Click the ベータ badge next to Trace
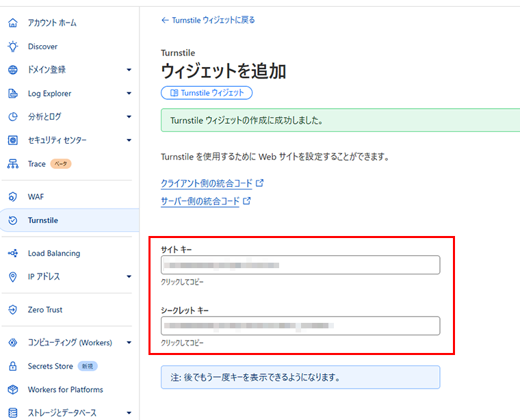The width and height of the screenshot is (520, 420). tap(61, 163)
